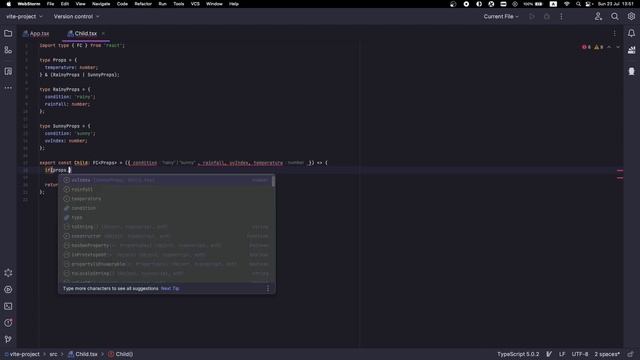Open IDE settings gear icon

coord(631,16)
